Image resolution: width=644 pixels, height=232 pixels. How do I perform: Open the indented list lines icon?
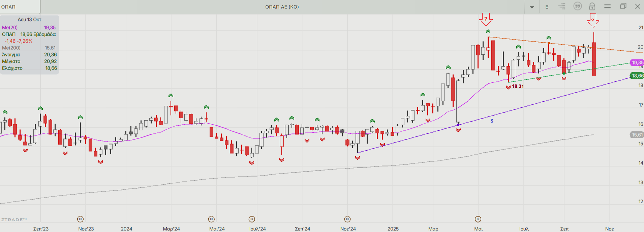point(562,6)
